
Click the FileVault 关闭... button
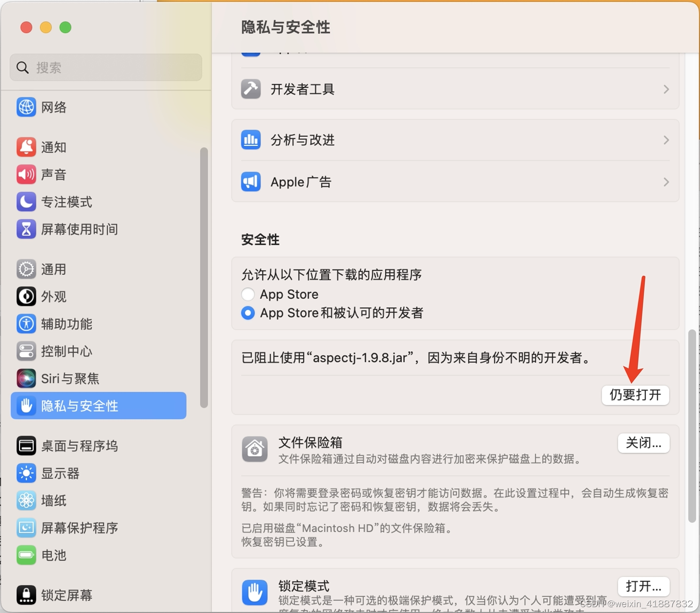[x=643, y=443]
